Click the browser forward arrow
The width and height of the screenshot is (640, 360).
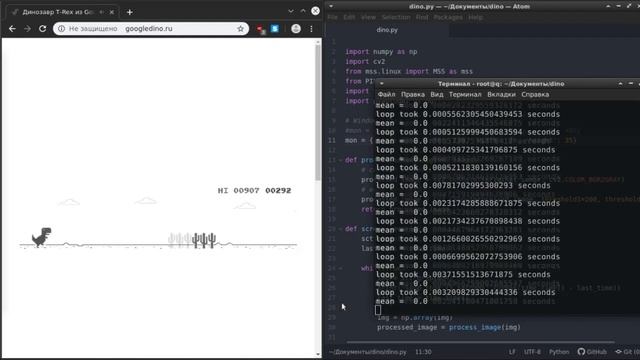click(x=27, y=29)
